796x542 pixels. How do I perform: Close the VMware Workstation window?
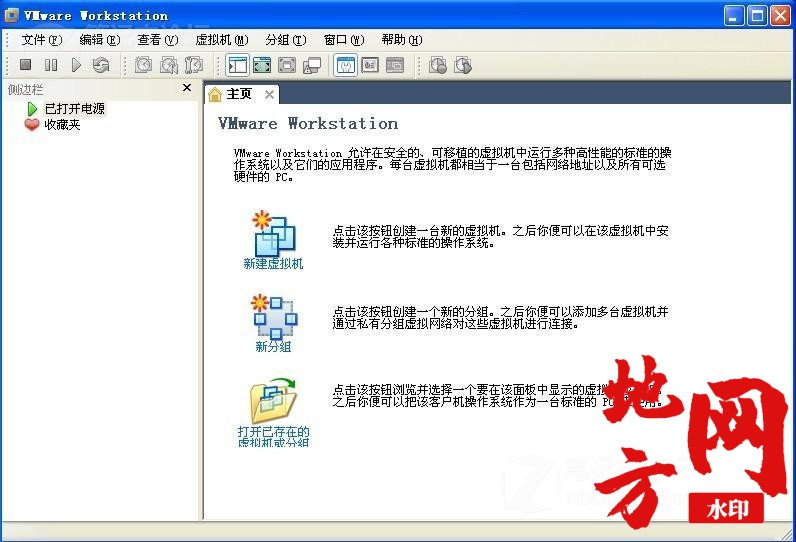pyautogui.click(x=780, y=16)
